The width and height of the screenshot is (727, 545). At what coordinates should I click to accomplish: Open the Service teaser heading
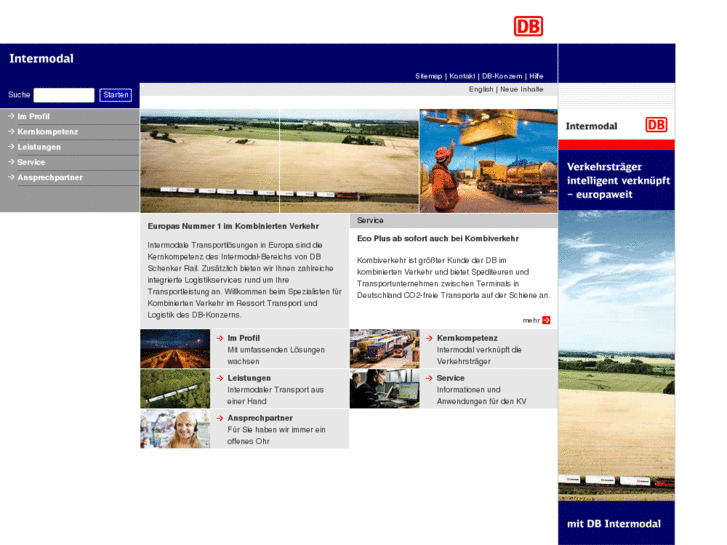pos(450,378)
